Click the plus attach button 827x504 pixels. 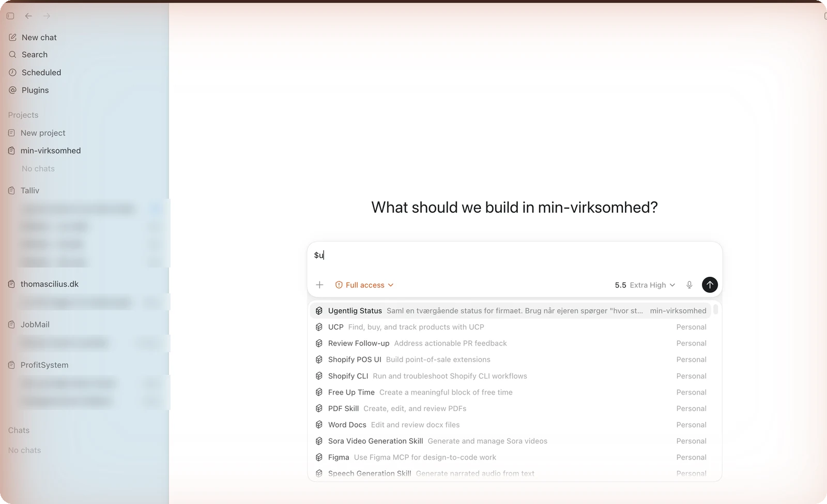(319, 285)
